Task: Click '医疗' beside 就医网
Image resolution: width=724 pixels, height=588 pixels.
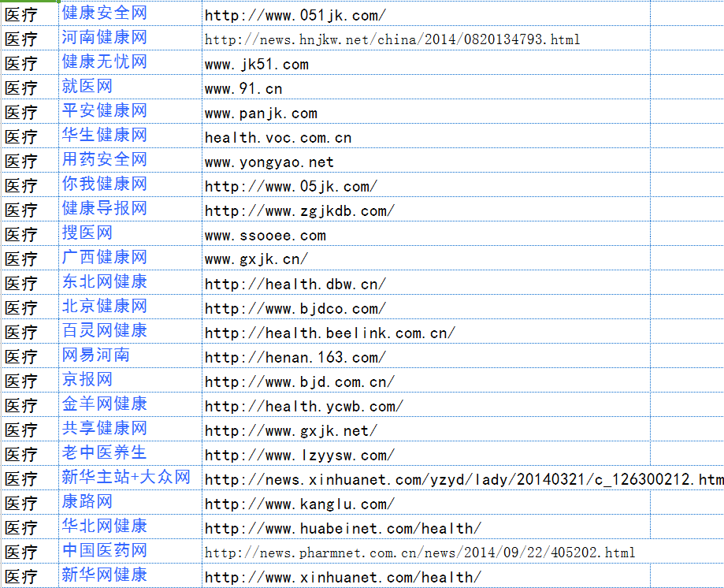Action: click(x=30, y=87)
